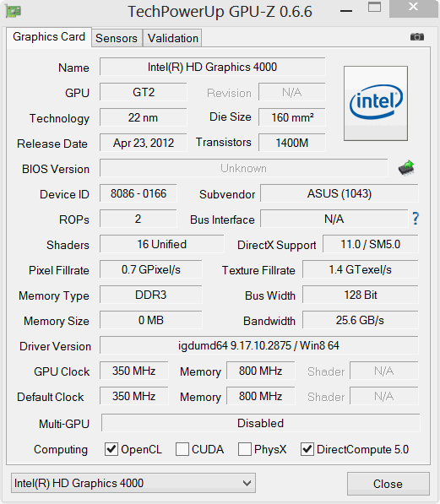Uncheck the OpenCL checkbox

point(111,449)
